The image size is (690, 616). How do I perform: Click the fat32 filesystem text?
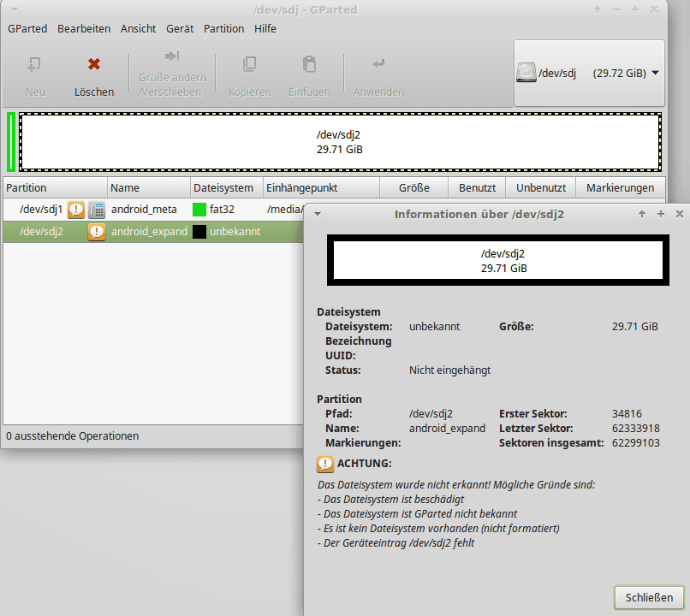222,210
